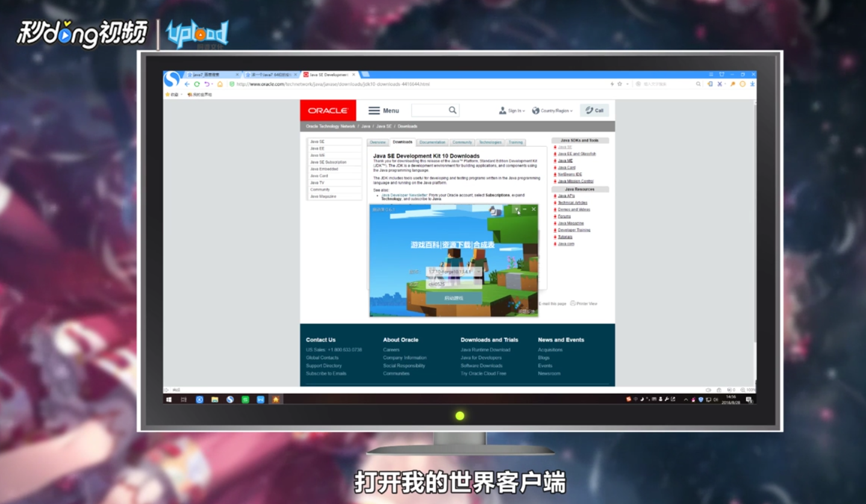Image resolution: width=866 pixels, height=504 pixels.
Task: Click orange launcher taskbar icon
Action: [276, 399]
